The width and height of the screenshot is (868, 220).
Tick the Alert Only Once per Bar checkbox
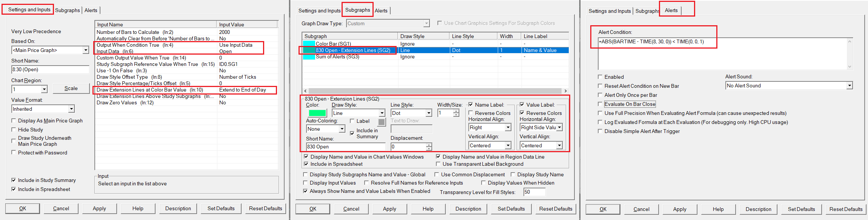(600, 95)
